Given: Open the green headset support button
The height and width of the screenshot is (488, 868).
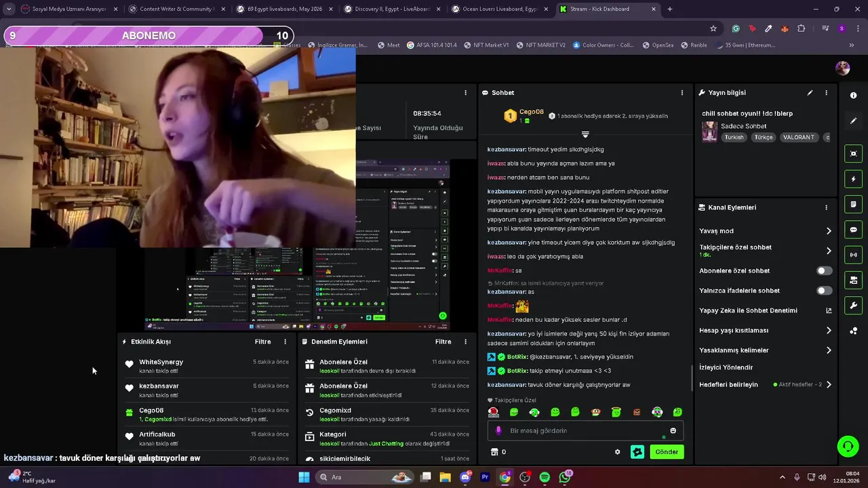Looking at the screenshot, I should tap(848, 446).
